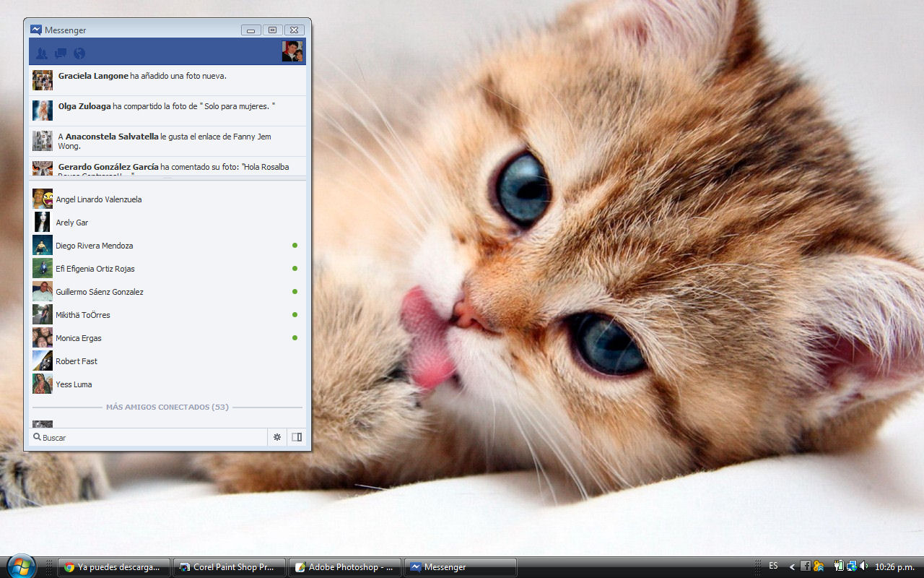Open Olga Zuloaga's shared photo story
Image resolution: width=924 pixels, height=578 pixels.
[x=167, y=111]
